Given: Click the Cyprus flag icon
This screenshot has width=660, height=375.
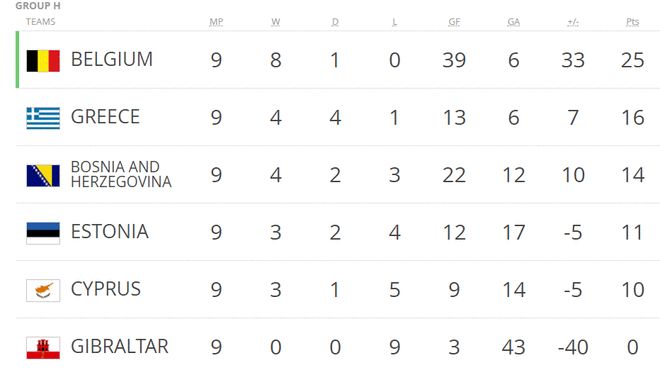Looking at the screenshot, I should [43, 290].
